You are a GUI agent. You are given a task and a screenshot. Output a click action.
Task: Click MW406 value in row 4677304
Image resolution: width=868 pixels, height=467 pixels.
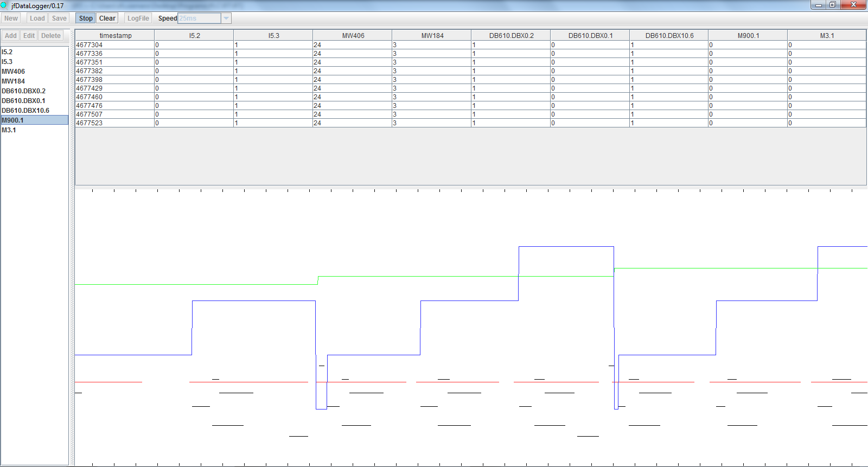(353, 45)
